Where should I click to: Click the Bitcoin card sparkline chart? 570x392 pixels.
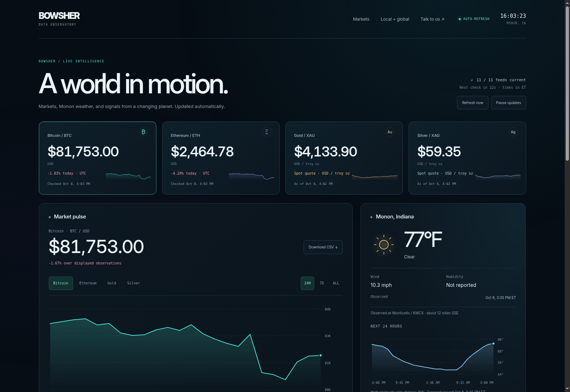128,176
